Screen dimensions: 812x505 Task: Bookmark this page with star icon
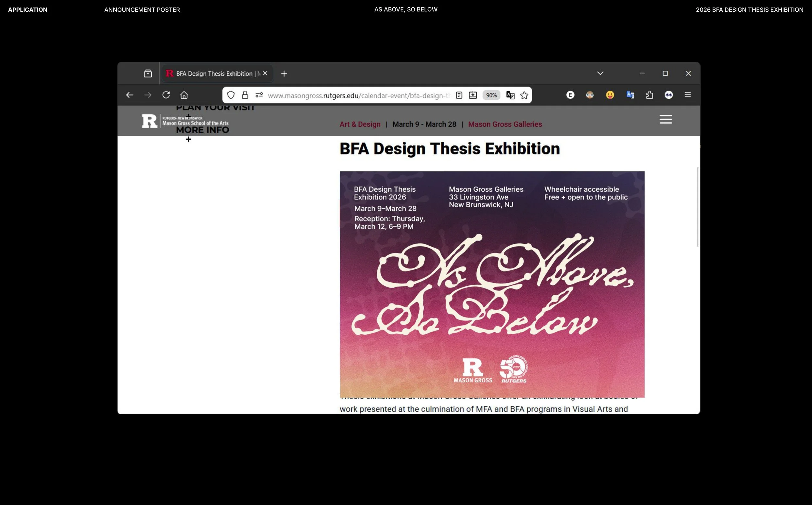point(524,96)
